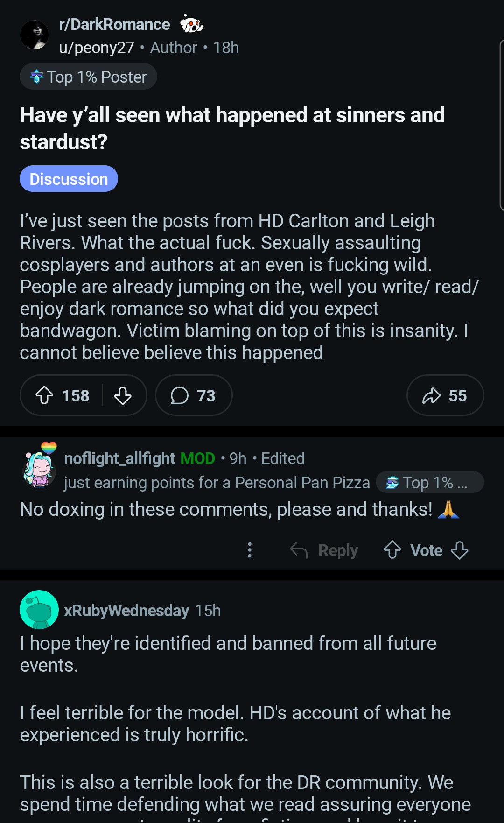
Task: Downvote the post by peony27
Action: (x=123, y=395)
